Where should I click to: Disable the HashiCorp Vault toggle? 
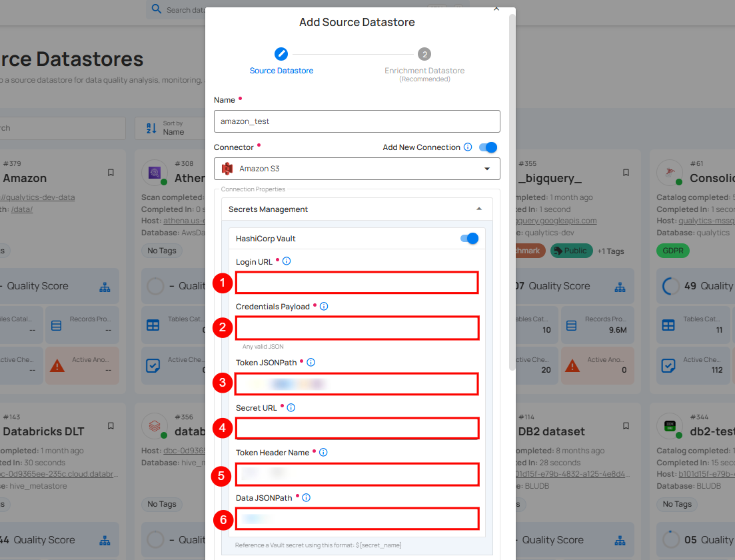[x=469, y=239]
